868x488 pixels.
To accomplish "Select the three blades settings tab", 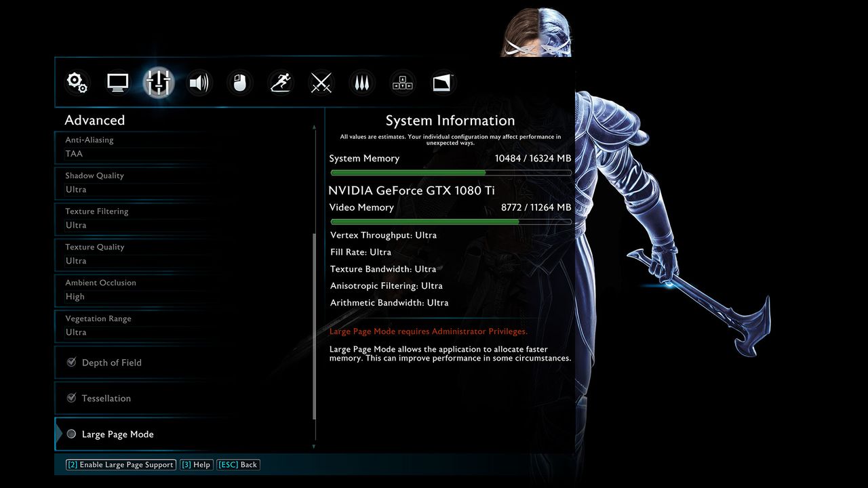I will [x=361, y=83].
